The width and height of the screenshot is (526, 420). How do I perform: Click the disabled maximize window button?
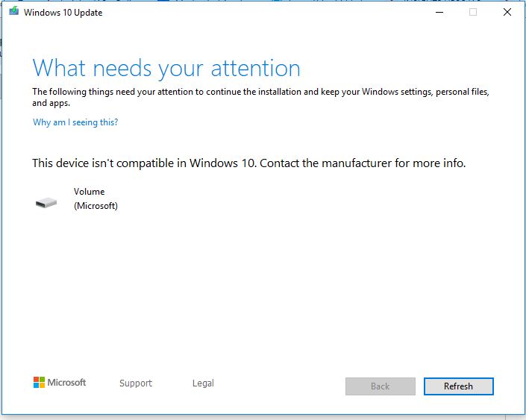(x=473, y=13)
